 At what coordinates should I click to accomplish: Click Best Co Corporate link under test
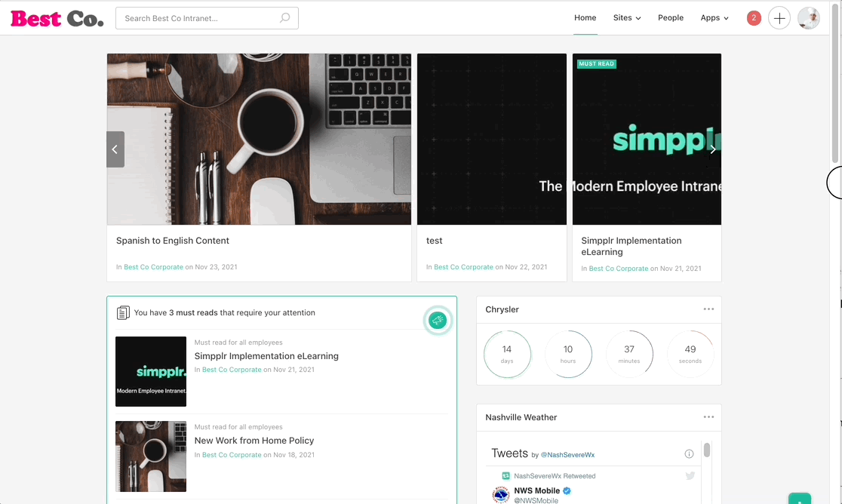click(x=463, y=267)
